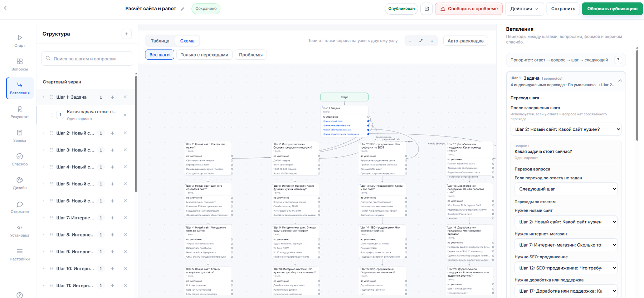The height and width of the screenshot is (298, 644).
Task: Click into the search steps and questions field
Action: pos(87,59)
